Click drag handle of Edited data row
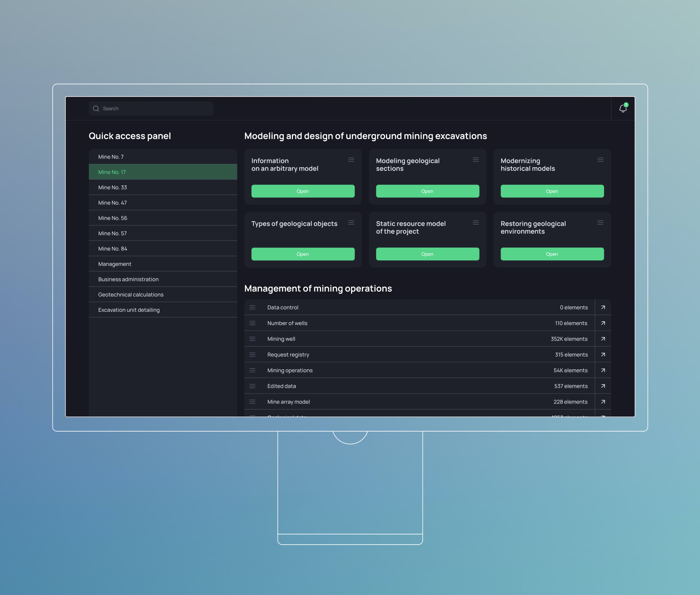 point(252,386)
